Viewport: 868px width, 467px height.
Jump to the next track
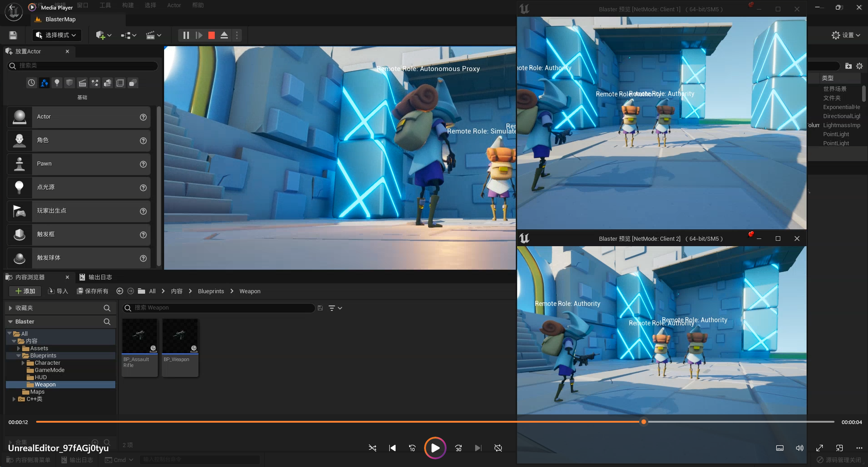click(478, 448)
